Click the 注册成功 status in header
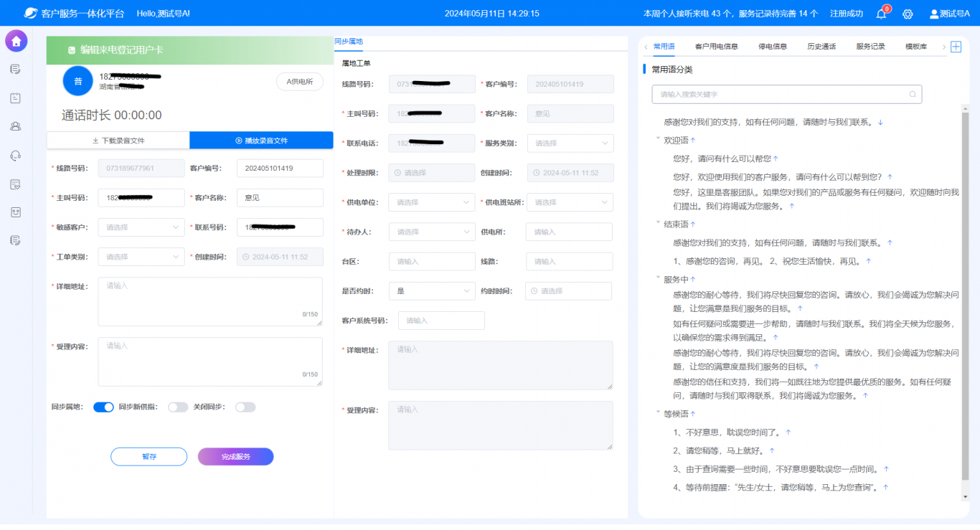 (847, 14)
